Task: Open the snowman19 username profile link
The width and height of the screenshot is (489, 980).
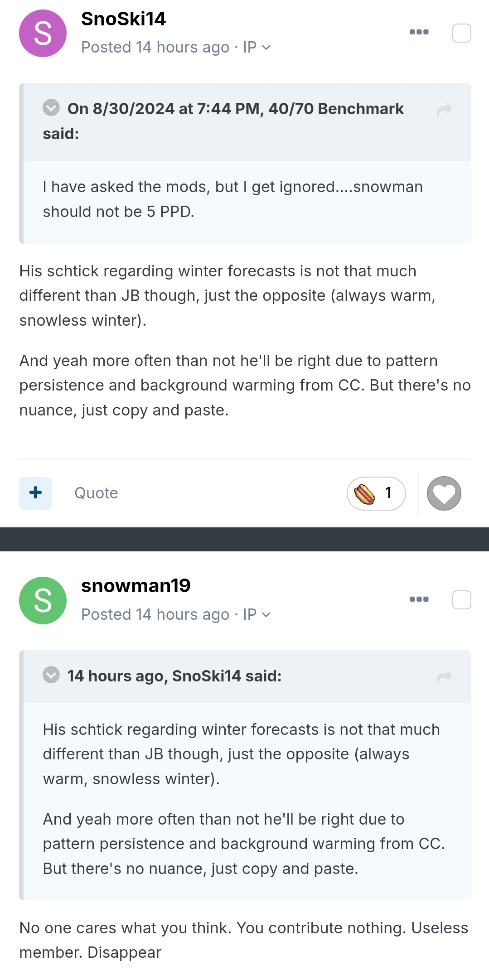Action: [x=136, y=586]
